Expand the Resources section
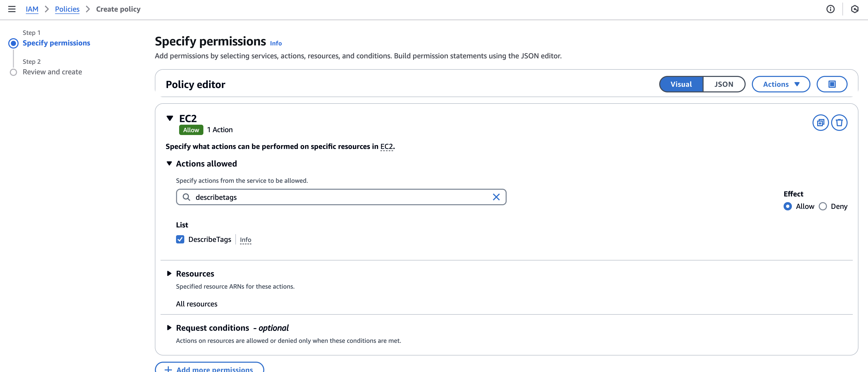Image resolution: width=868 pixels, height=372 pixels. 169,273
